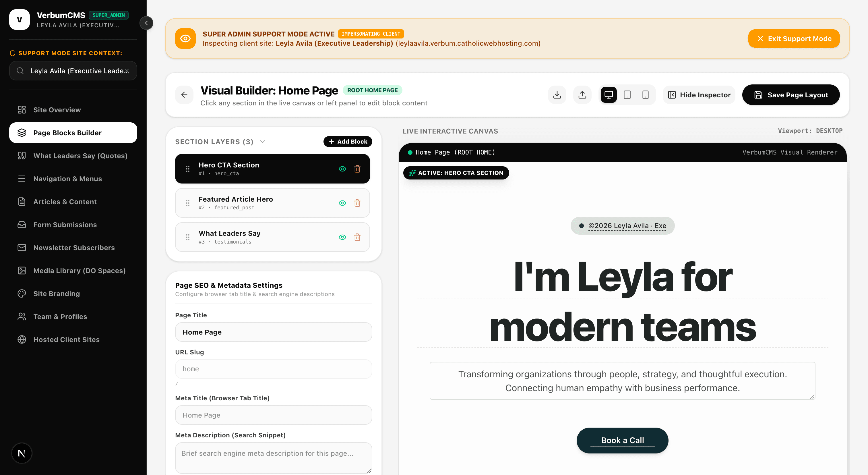Delete the What Leaders Say block
Viewport: 868px width, 475px height.
[357, 237]
